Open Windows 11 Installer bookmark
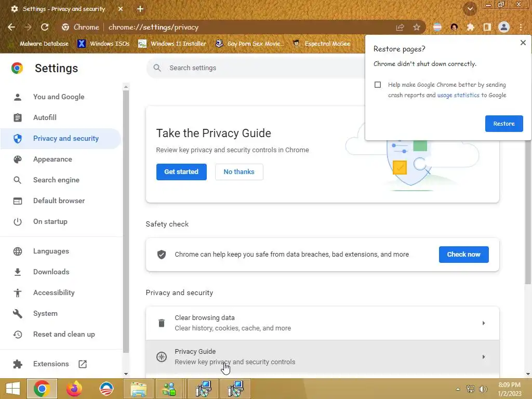Image resolution: width=532 pixels, height=399 pixels. 172,44
